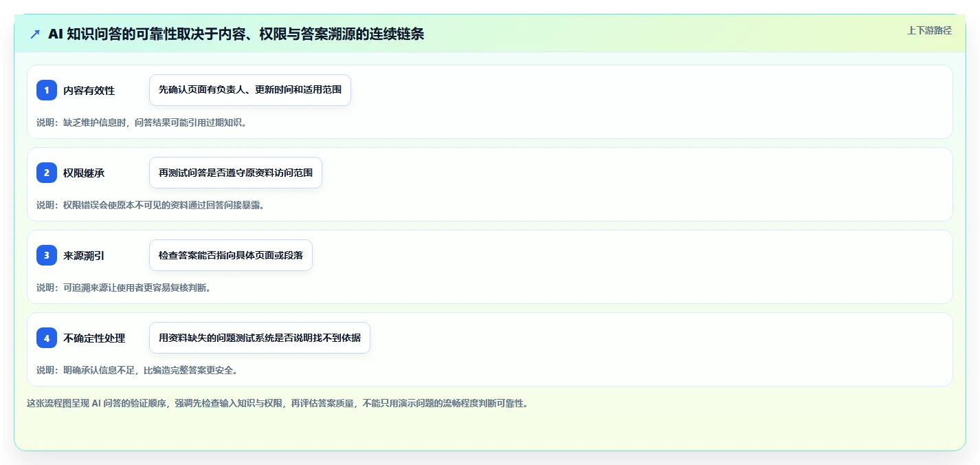Screen dimensions: 980x465
Task: Click the note 缺乏维护信息时，问答结果可能引用过期知识
Action: click(142, 122)
